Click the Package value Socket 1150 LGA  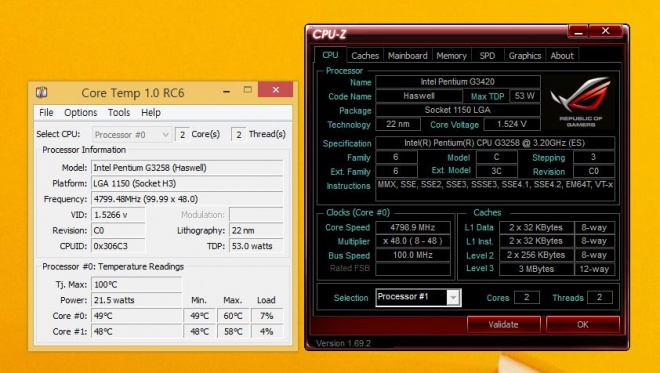(x=458, y=110)
